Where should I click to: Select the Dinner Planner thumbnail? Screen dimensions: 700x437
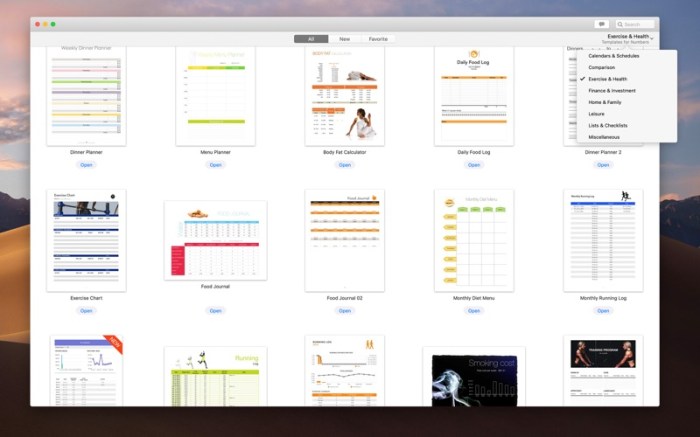(x=86, y=96)
